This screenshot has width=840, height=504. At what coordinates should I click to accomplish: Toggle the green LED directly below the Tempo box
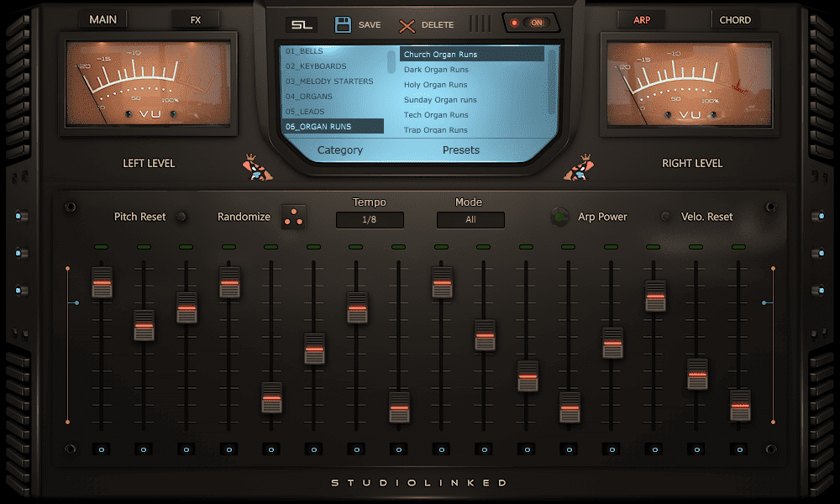click(355, 247)
